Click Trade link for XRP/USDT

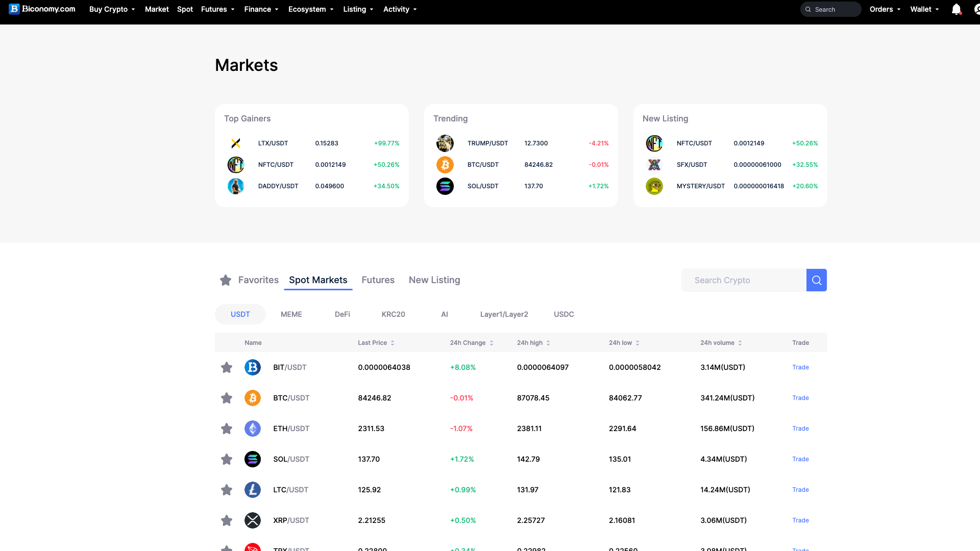pos(800,520)
